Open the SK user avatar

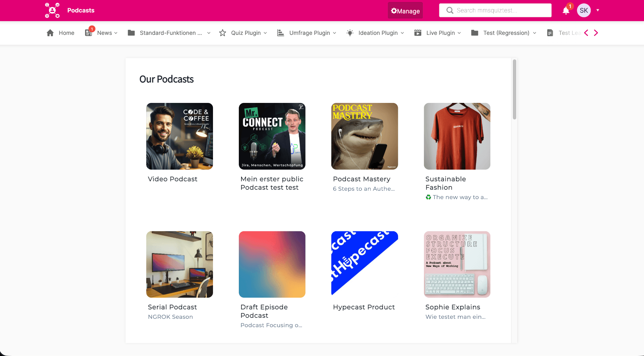tap(584, 10)
